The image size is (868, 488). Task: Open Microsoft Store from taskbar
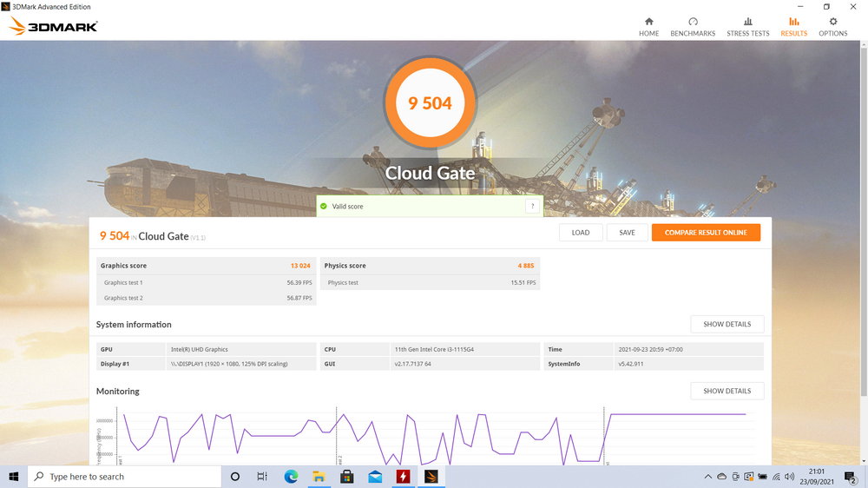[x=347, y=477]
